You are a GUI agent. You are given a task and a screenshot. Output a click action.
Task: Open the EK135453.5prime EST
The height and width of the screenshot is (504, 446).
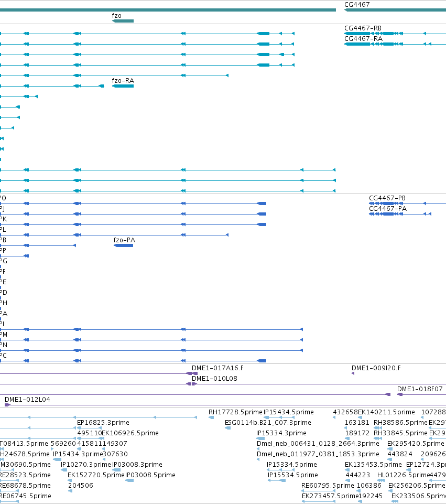tap(373, 465)
